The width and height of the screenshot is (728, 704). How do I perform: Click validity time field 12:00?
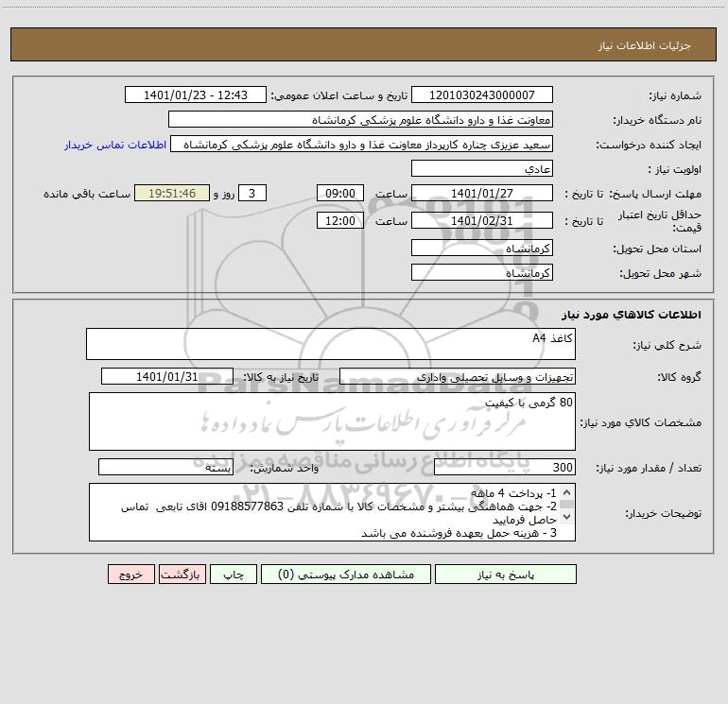339,220
